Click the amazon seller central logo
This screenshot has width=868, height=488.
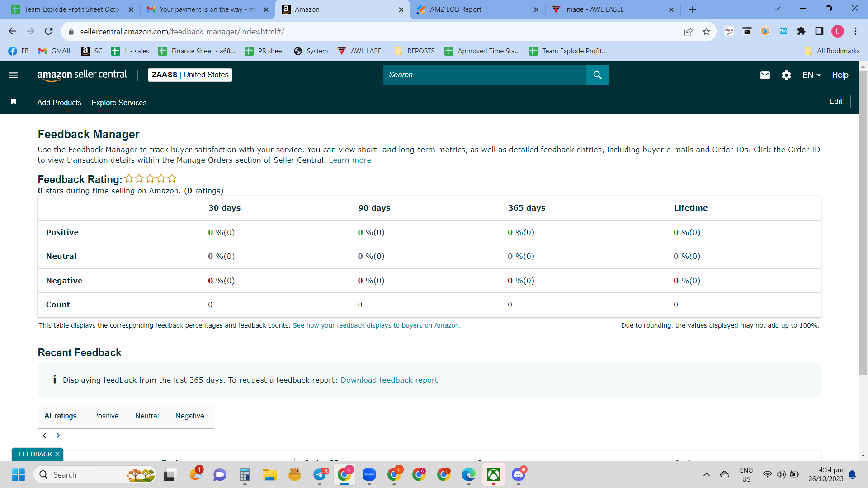[82, 75]
